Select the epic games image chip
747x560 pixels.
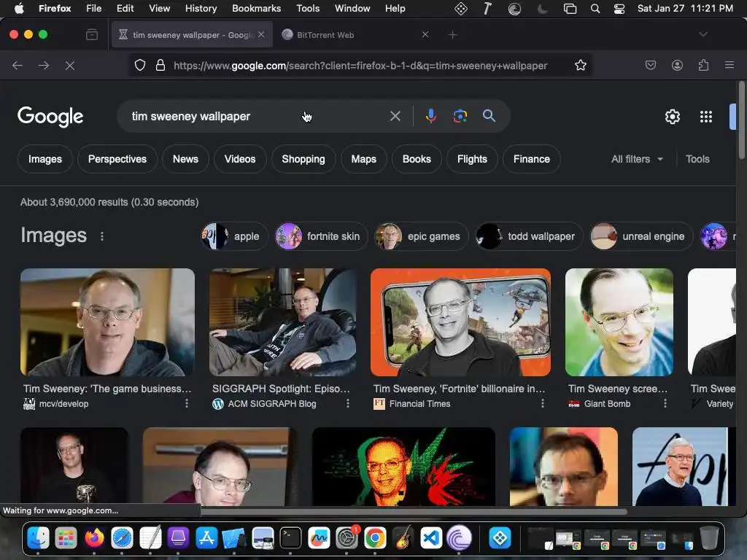coord(421,236)
